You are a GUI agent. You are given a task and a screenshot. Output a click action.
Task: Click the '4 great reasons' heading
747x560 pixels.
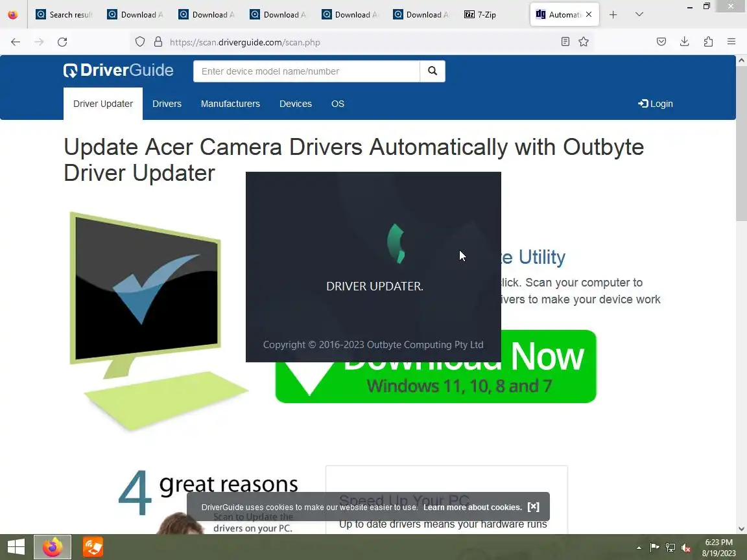(208, 491)
